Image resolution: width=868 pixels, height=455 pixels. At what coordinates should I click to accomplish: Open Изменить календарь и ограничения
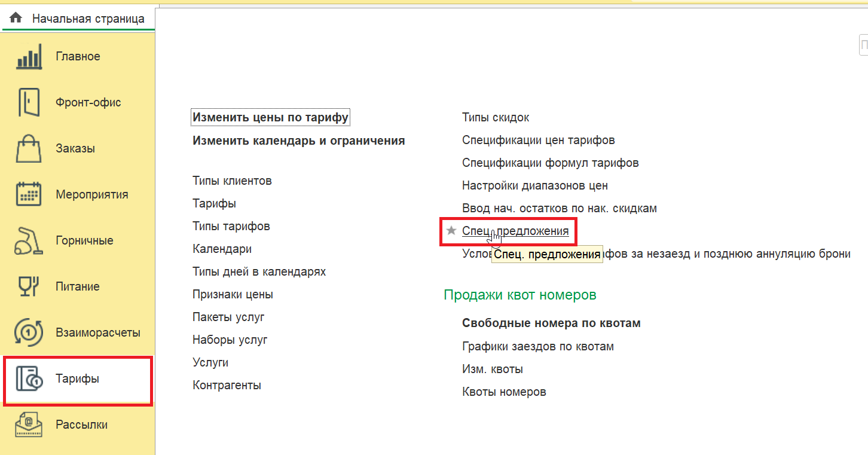tap(299, 141)
